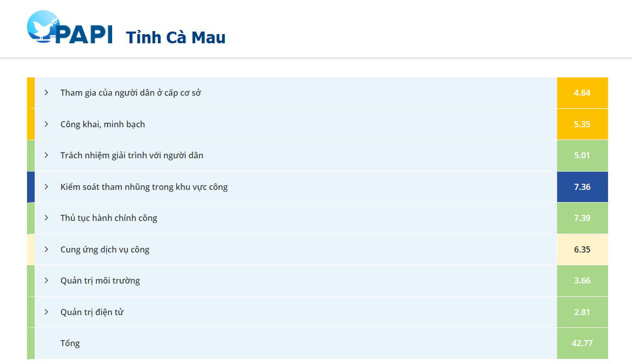This screenshot has width=632, height=364.
Task: Click the 4.84 orange score cell
Action: 582,93
